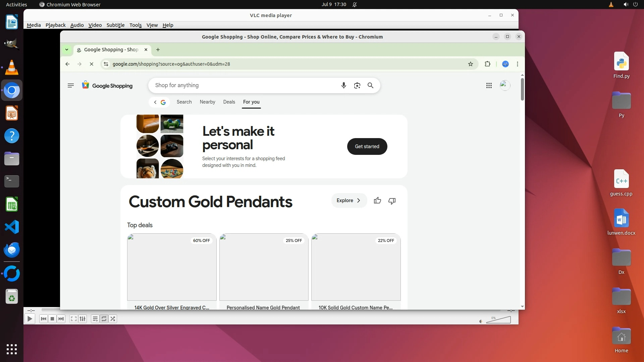Click the Explore button for gold pendants
The image size is (644, 362).
(x=348, y=200)
